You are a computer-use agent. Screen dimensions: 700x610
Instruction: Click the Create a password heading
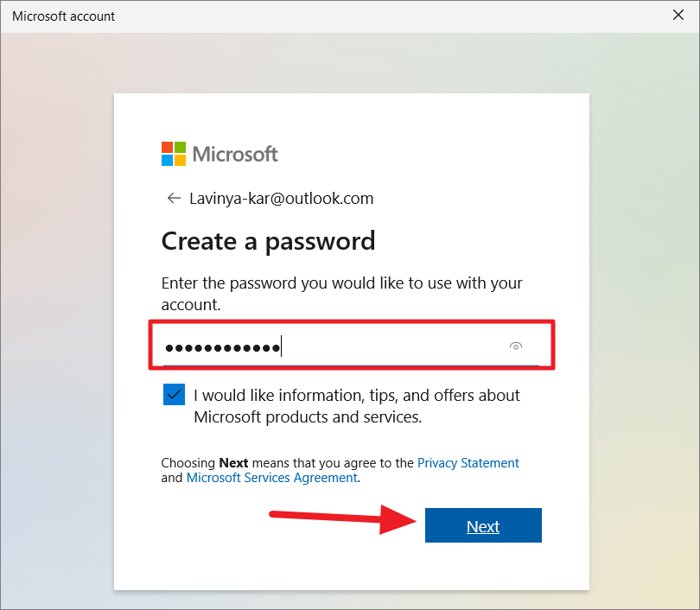click(x=268, y=242)
